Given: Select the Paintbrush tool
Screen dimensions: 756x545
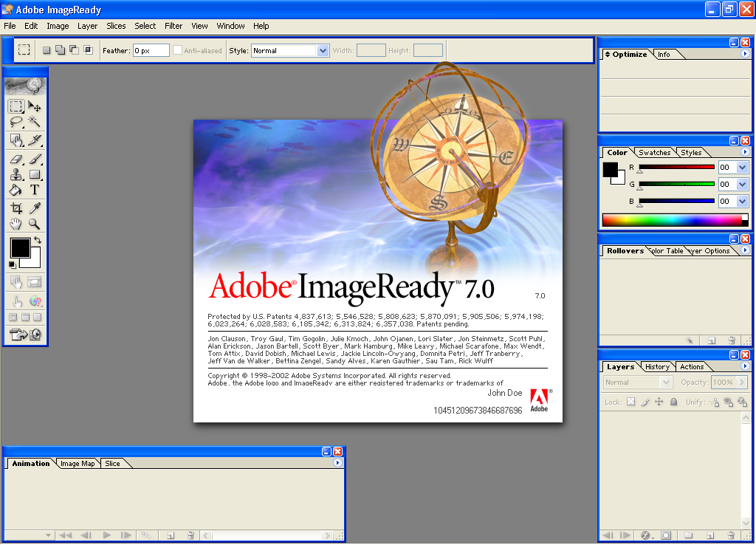Looking at the screenshot, I should point(34,159).
